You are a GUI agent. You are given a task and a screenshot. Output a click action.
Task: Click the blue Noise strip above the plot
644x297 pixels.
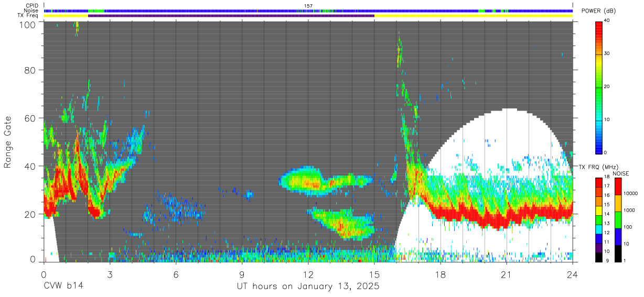[308, 10]
